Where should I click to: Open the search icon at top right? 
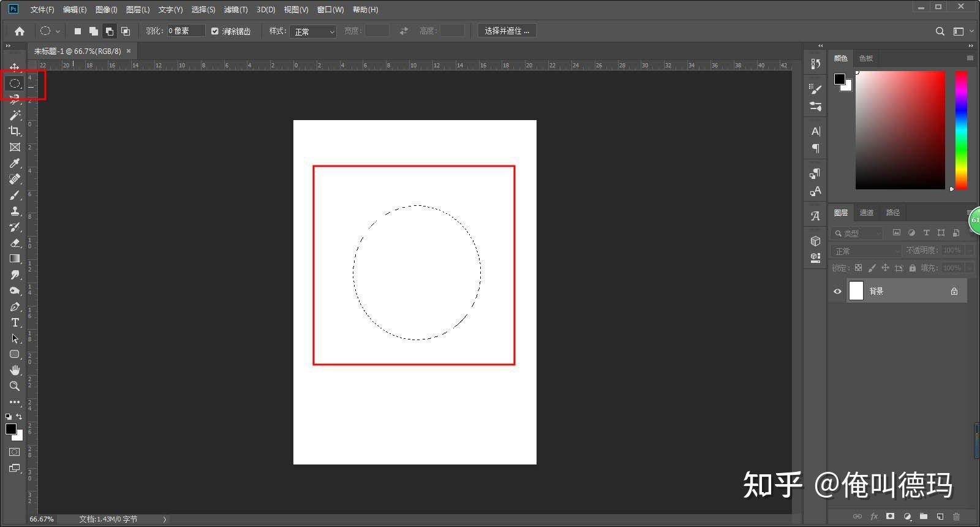940,31
